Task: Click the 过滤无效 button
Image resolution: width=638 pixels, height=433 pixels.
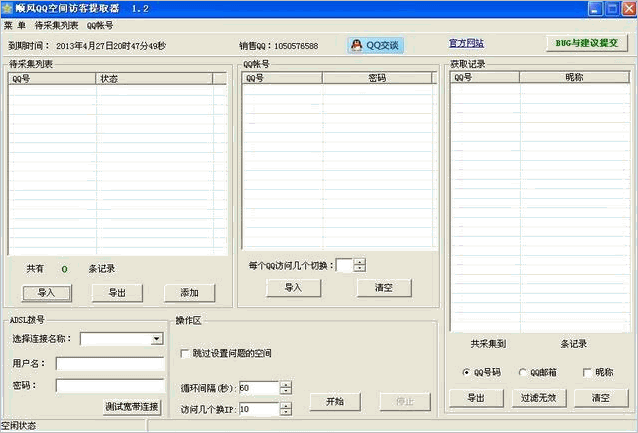Action: point(539,398)
